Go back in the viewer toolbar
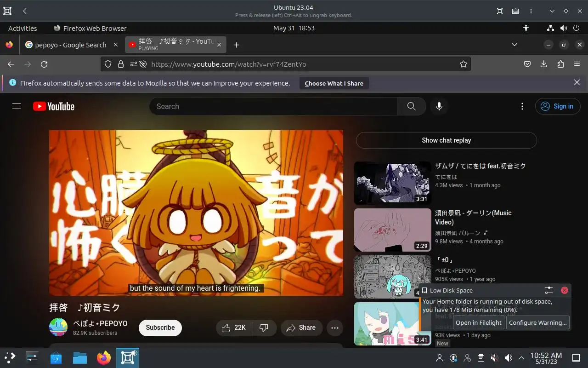The height and width of the screenshot is (368, 588). 24,11
